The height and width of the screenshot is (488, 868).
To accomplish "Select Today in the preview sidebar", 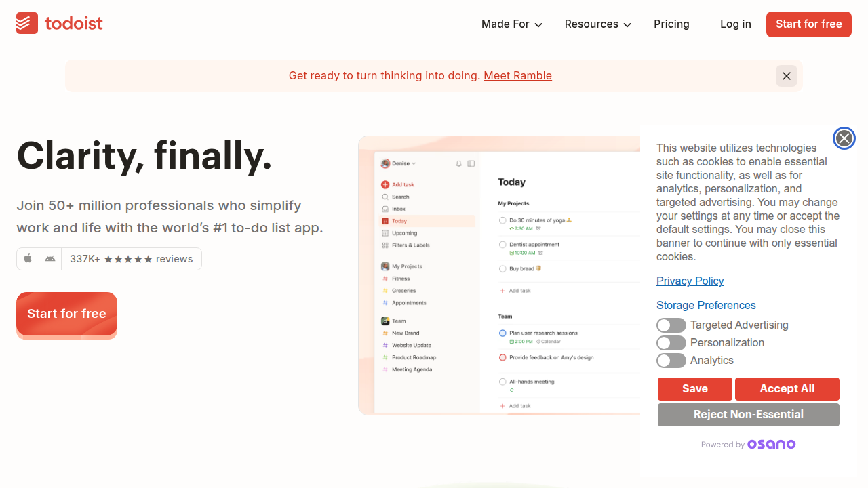I will [x=427, y=221].
